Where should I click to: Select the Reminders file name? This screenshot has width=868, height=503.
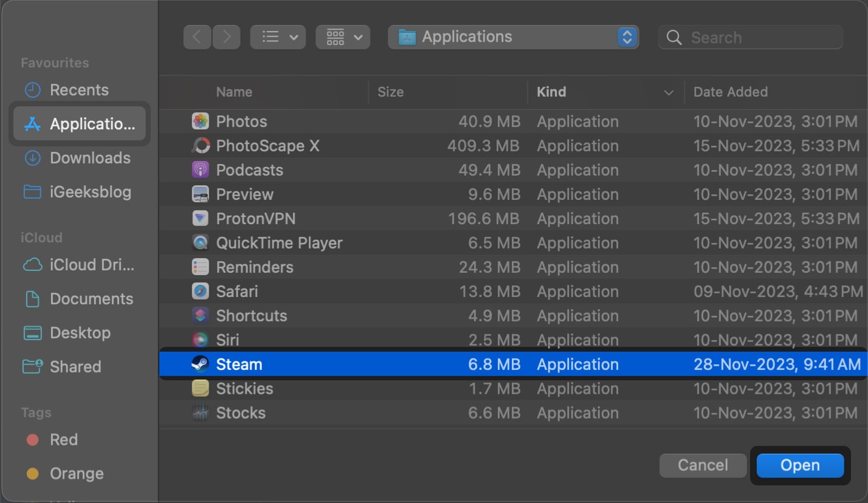pyautogui.click(x=255, y=267)
